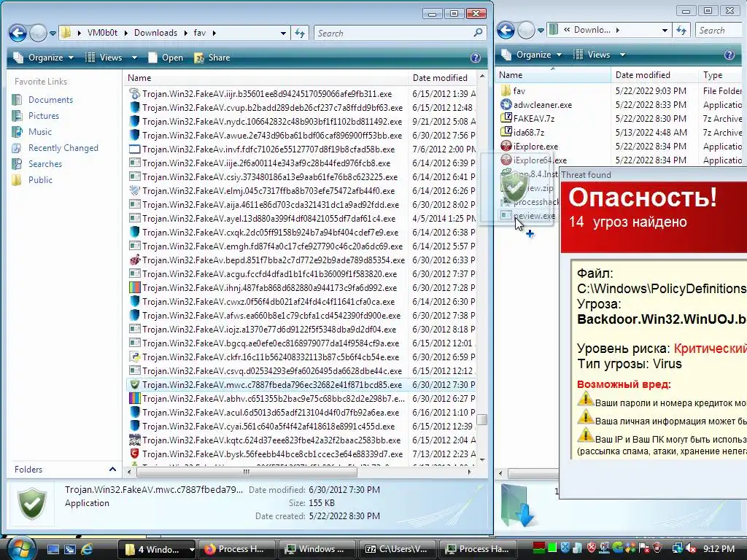Click the Forward arrow in the fav window
Image resolution: width=747 pixels, height=560 pixels.
pyautogui.click(x=38, y=33)
